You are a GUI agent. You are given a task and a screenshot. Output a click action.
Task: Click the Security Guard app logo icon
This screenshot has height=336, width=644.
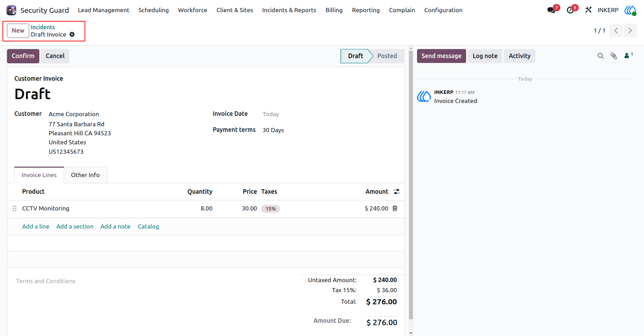coord(11,10)
